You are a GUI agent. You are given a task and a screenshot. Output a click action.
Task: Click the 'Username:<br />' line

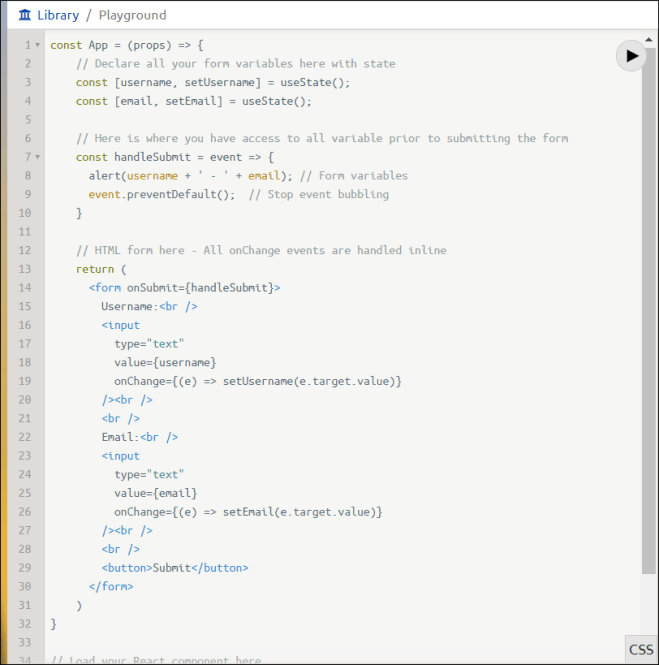point(149,306)
